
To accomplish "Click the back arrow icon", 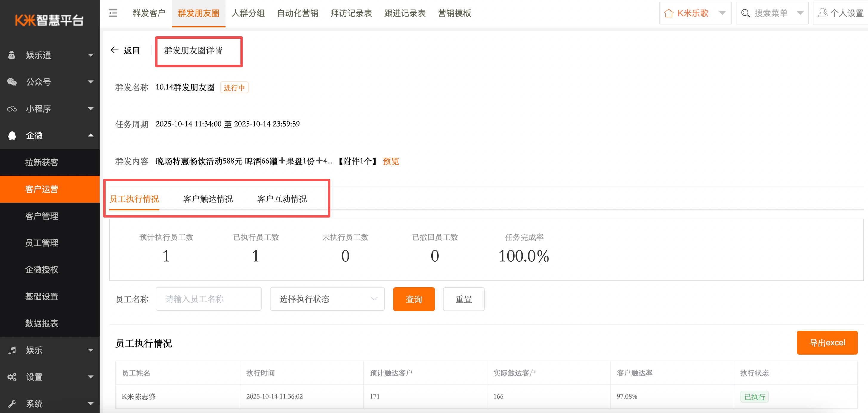I will click(x=115, y=50).
